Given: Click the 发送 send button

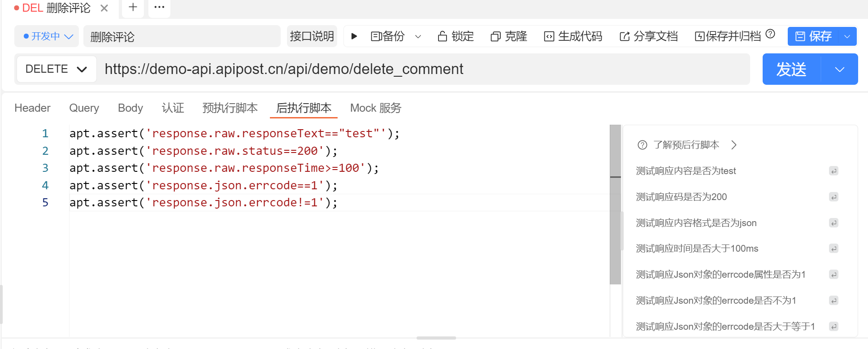Looking at the screenshot, I should pyautogui.click(x=792, y=69).
